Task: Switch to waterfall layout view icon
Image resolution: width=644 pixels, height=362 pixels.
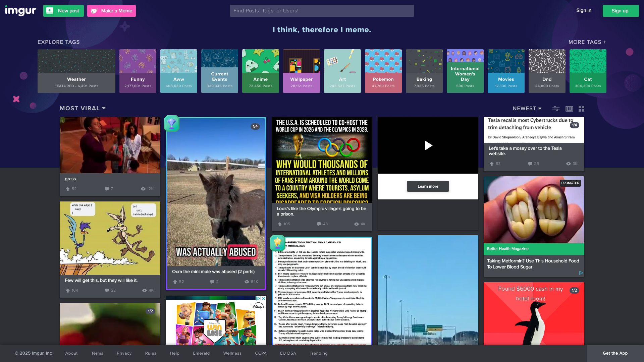Action: pyautogui.click(x=569, y=109)
